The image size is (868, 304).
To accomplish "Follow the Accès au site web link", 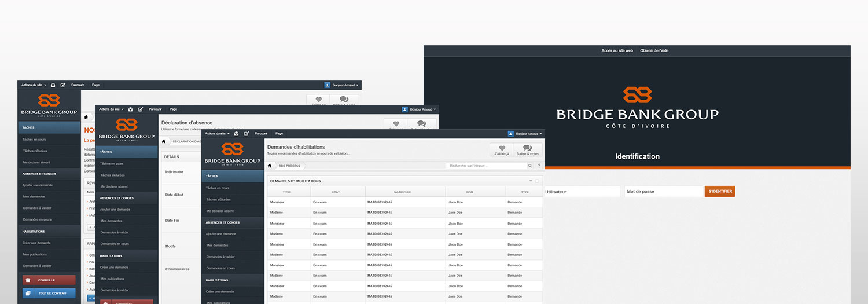I will click(x=617, y=50).
